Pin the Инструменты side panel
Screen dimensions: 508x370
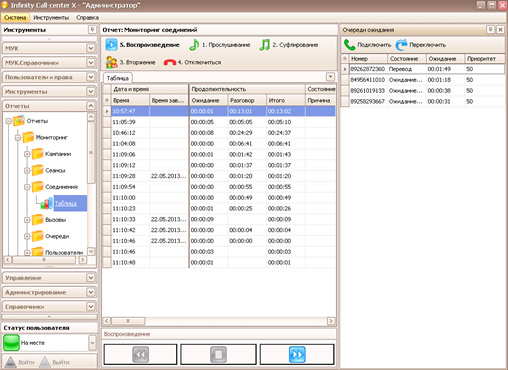coord(92,30)
